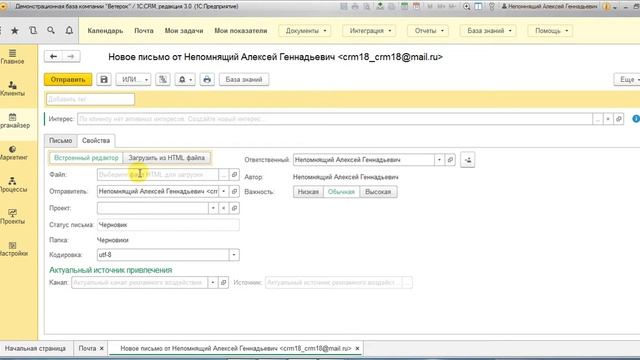Open notifications bell icon

69,31
